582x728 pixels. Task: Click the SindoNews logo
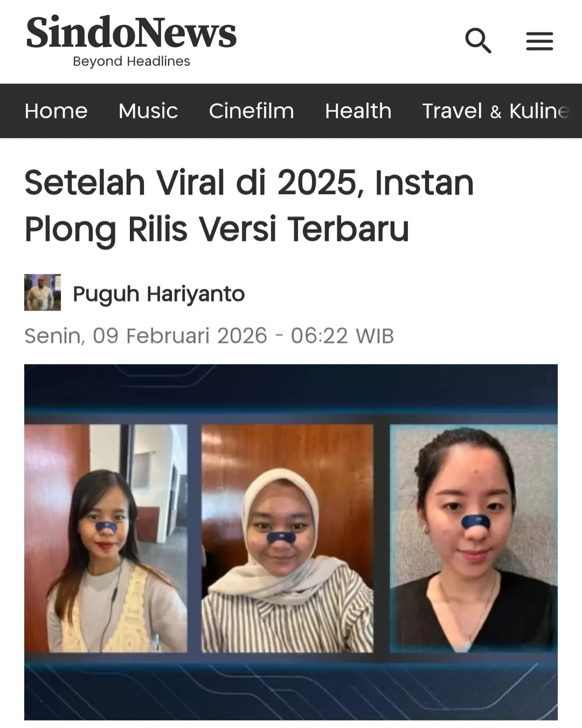pos(131,32)
